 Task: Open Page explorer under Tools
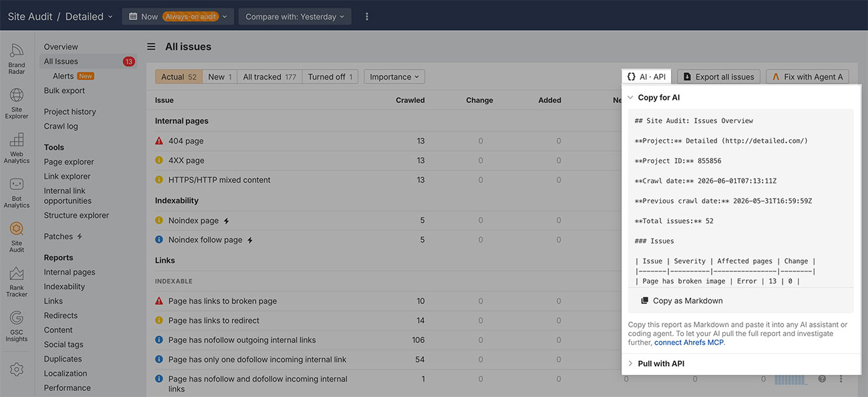point(69,162)
